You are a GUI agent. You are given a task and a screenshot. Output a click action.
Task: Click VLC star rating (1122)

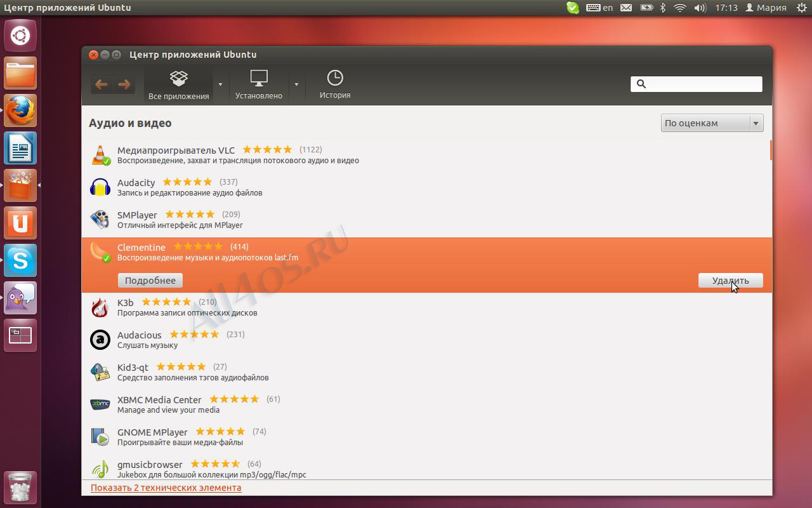point(267,150)
